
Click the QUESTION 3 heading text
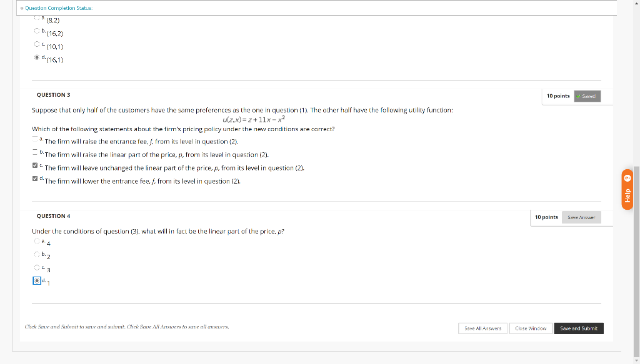coord(54,94)
